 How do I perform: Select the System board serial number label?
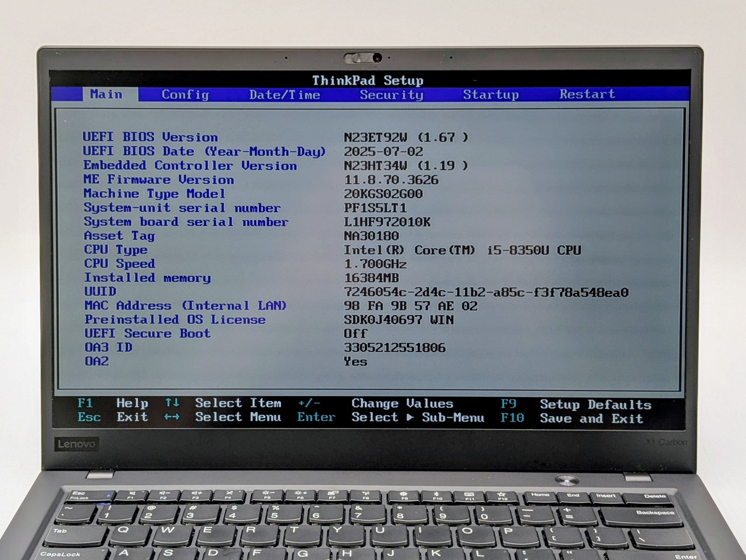click(186, 221)
